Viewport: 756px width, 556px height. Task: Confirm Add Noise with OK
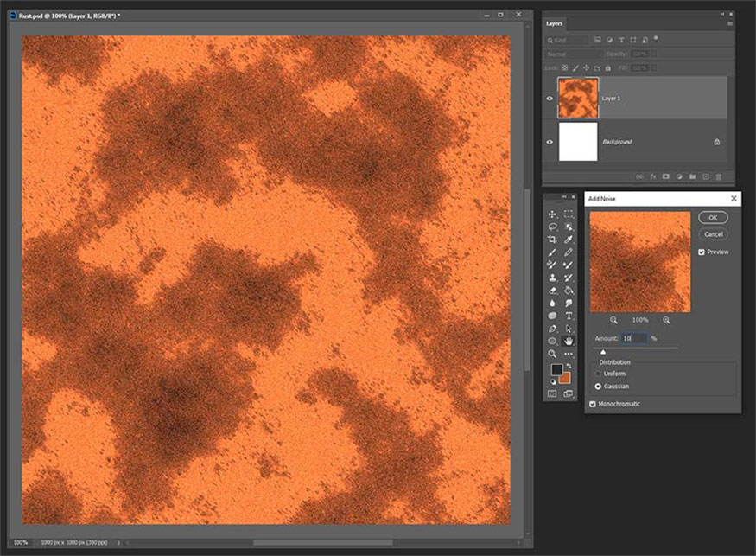click(x=713, y=218)
